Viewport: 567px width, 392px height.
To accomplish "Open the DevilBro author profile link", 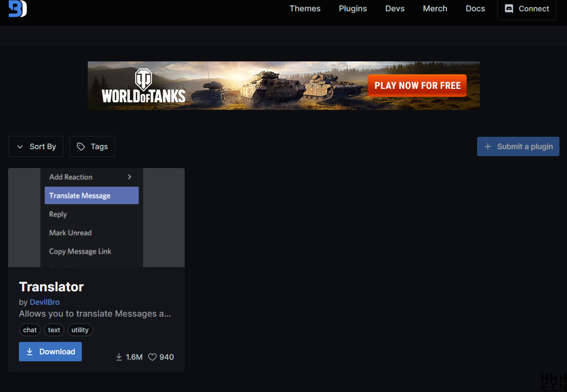I will pyautogui.click(x=45, y=302).
